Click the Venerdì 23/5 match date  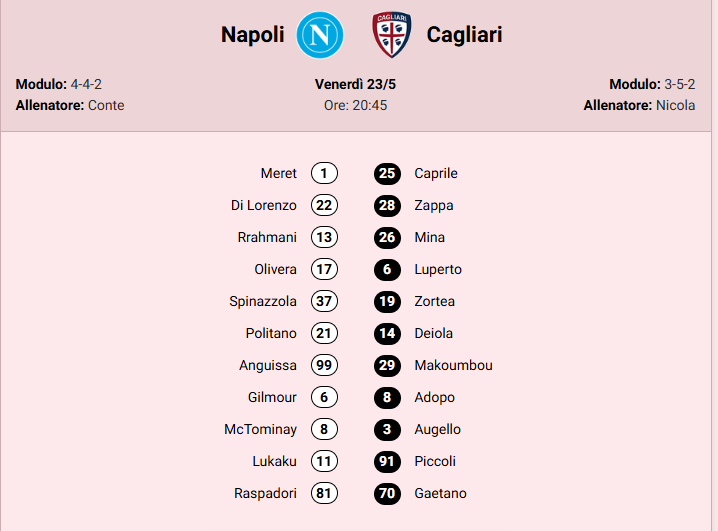355,84
